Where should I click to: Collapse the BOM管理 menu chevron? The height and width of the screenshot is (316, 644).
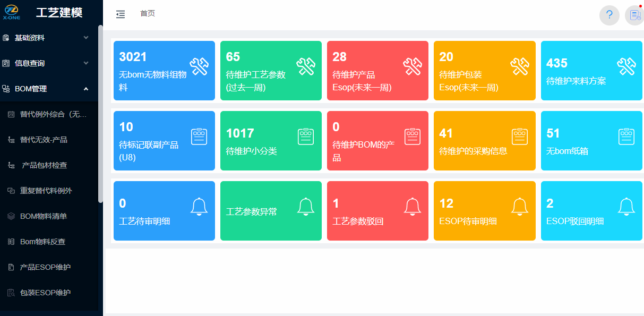coord(86,89)
